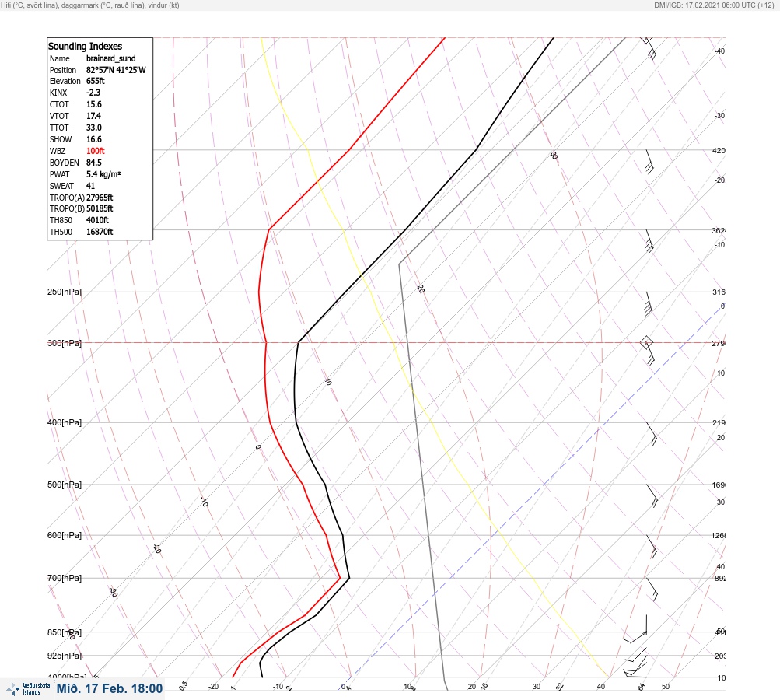Click the VTOT value 17.4
Image resolution: width=780 pixels, height=700 pixels.
pos(93,115)
